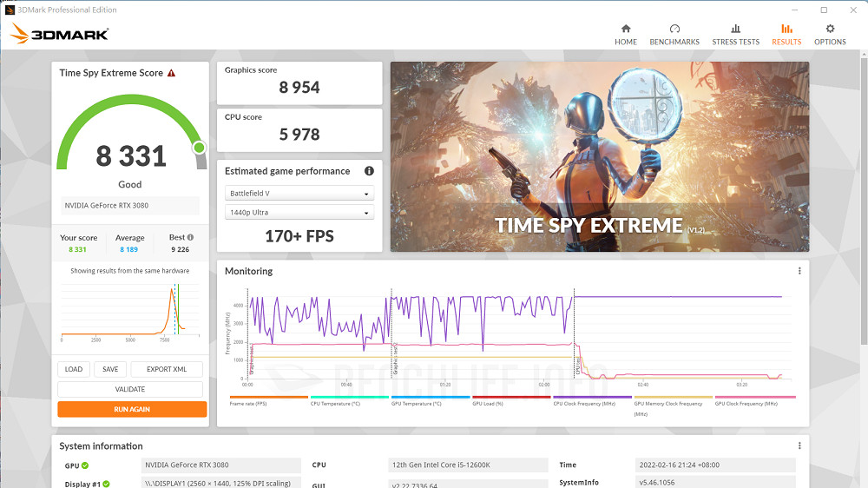Click the EXPORT XML button
Viewport: 868px width, 488px height.
click(167, 369)
